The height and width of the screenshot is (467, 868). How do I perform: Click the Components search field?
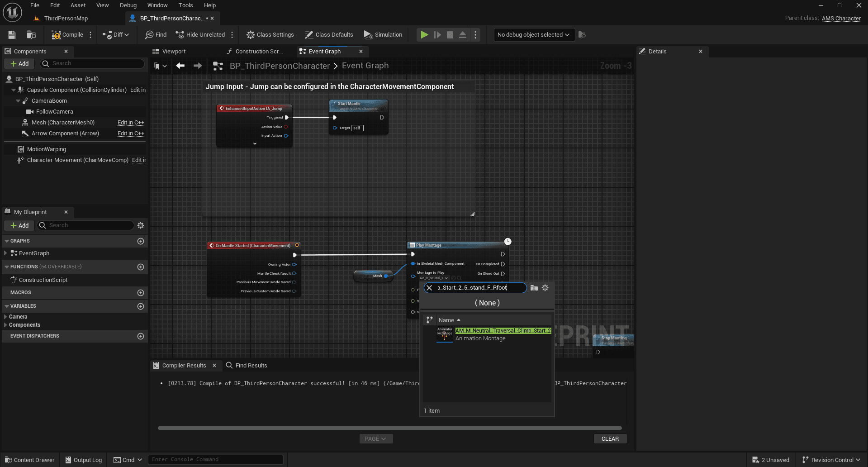click(x=92, y=64)
